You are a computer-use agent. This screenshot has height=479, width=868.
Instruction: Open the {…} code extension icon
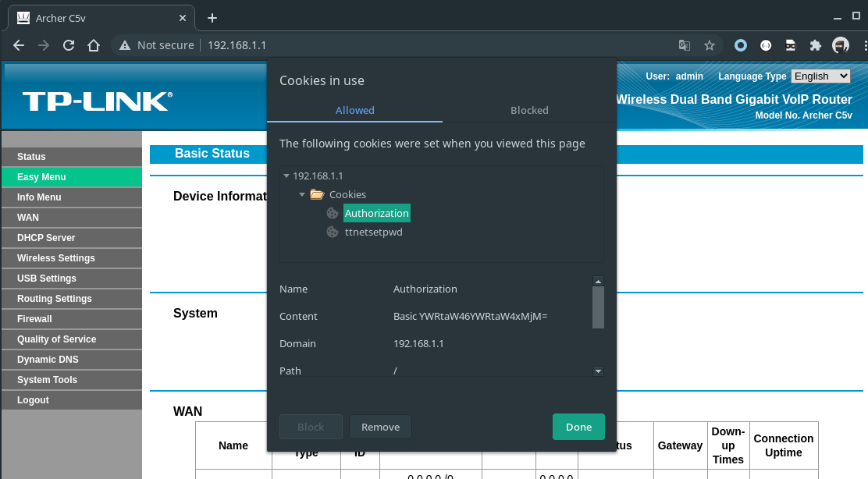pyautogui.click(x=766, y=45)
